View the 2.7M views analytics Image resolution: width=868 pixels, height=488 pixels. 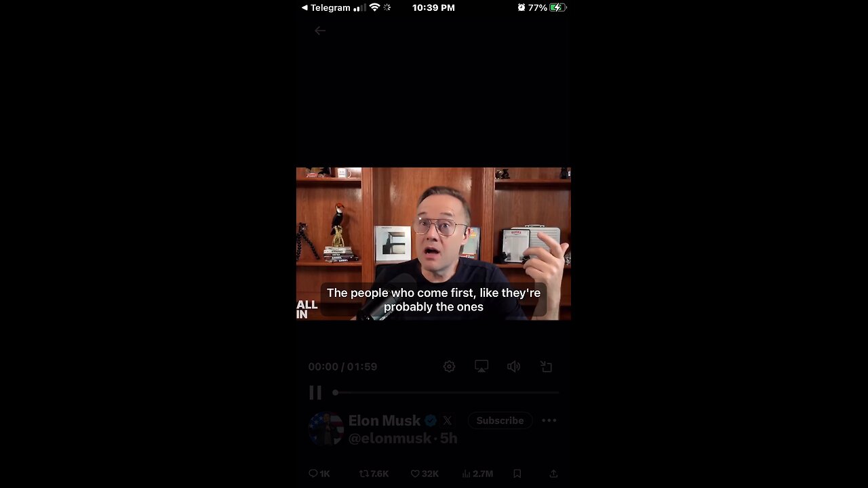click(477, 474)
